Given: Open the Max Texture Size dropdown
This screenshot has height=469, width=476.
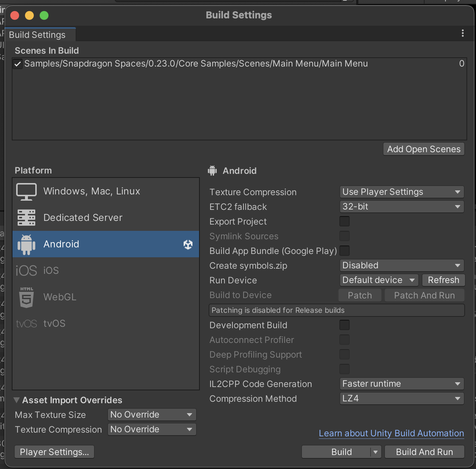Looking at the screenshot, I should tap(152, 415).
